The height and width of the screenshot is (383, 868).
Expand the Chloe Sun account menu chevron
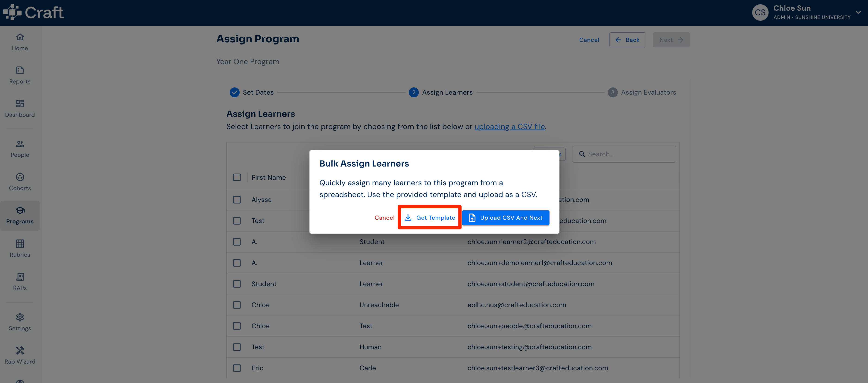858,12
